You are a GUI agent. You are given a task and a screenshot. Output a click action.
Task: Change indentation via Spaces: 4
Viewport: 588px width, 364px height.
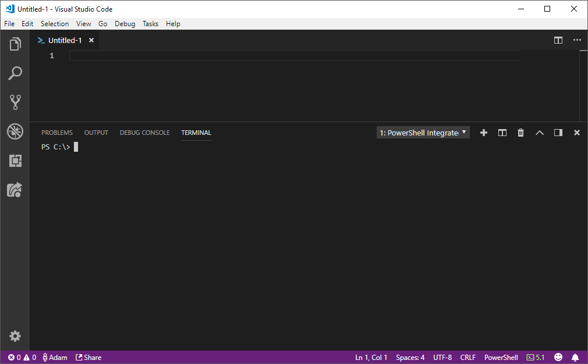click(x=410, y=357)
